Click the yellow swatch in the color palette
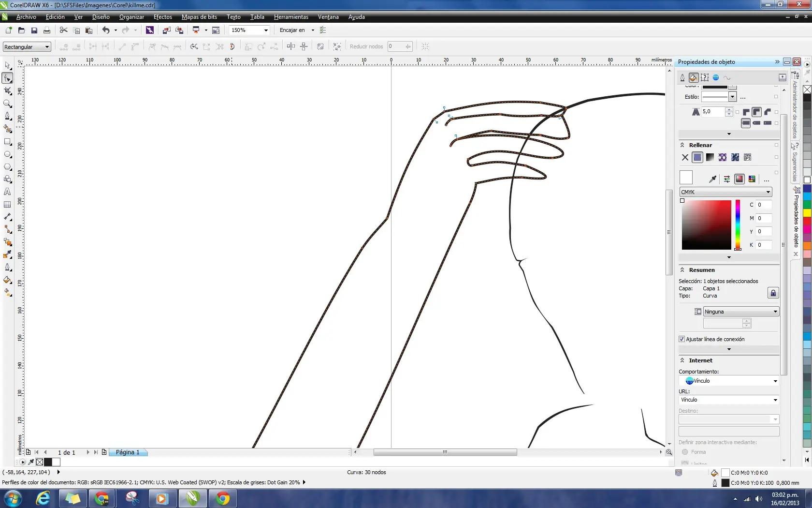The width and height of the screenshot is (812, 508). (807, 213)
